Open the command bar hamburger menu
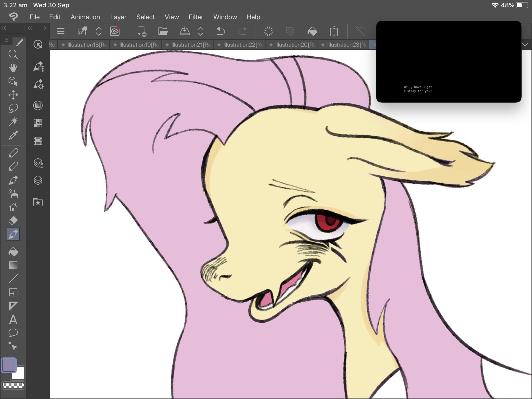The width and height of the screenshot is (532, 399). (61, 31)
